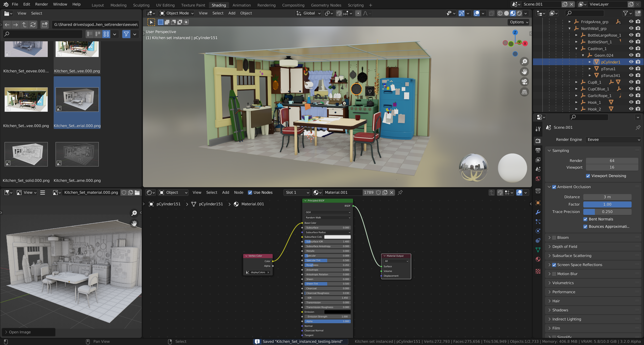Switch to UV Editing workspace tab
This screenshot has height=345, width=644.
165,5
